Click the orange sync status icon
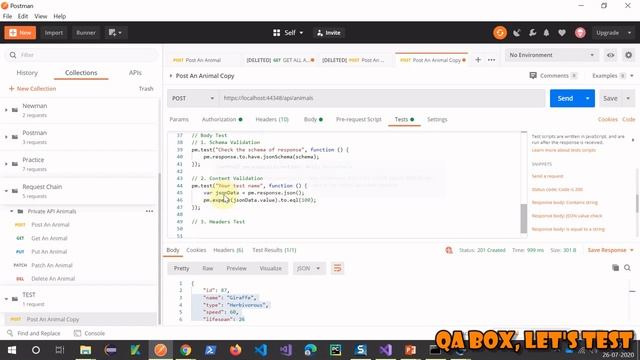The height and width of the screenshot is (360, 640). click(x=500, y=33)
